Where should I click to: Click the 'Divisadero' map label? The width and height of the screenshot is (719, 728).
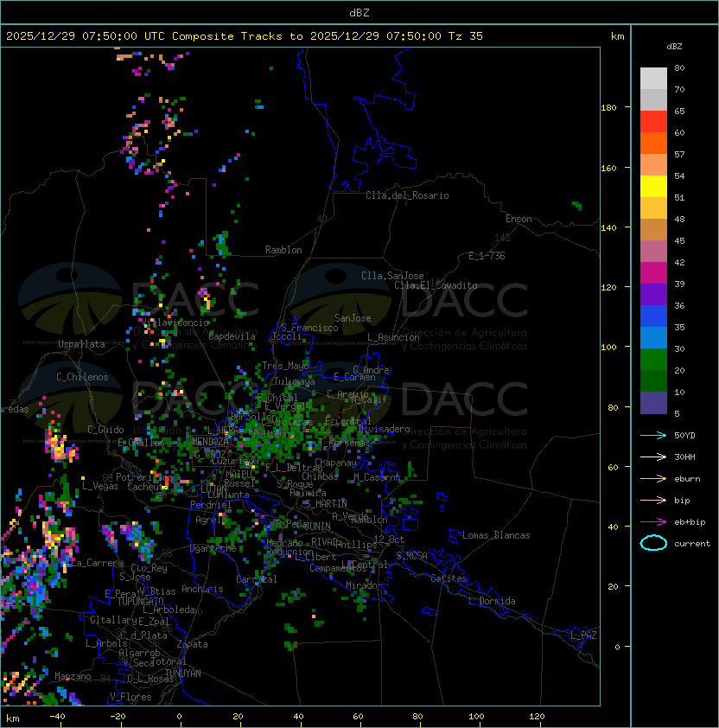coord(384,429)
